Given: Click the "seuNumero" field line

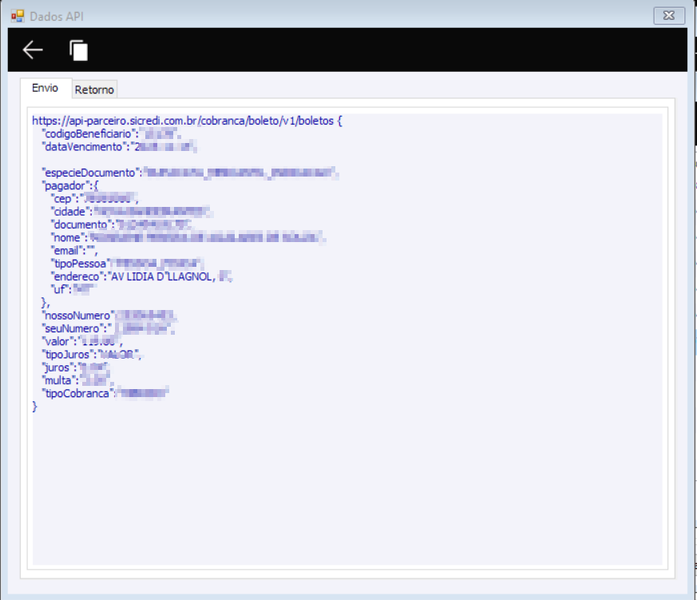Looking at the screenshot, I should point(108,328).
